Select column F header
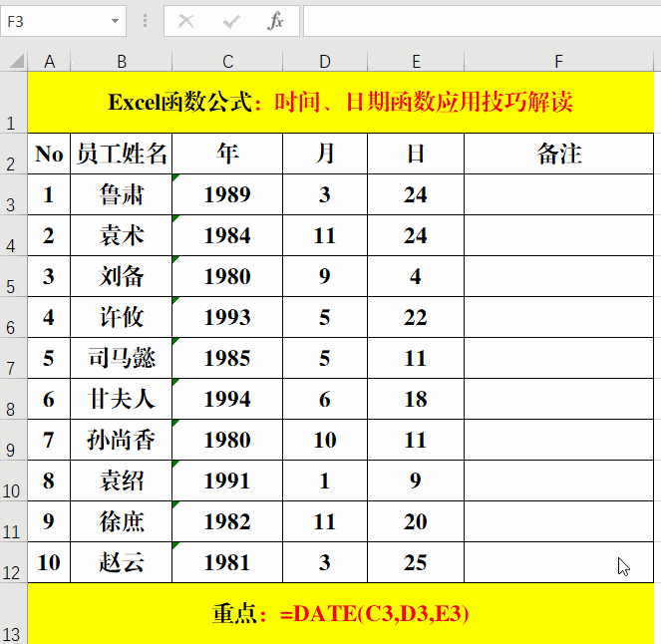The width and height of the screenshot is (661, 644). [x=558, y=62]
